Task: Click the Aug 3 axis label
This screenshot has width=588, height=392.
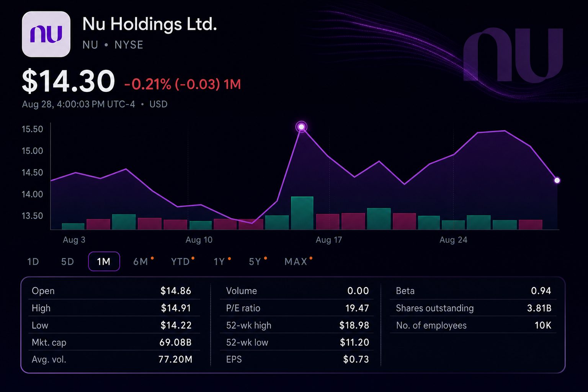Action: pos(74,240)
